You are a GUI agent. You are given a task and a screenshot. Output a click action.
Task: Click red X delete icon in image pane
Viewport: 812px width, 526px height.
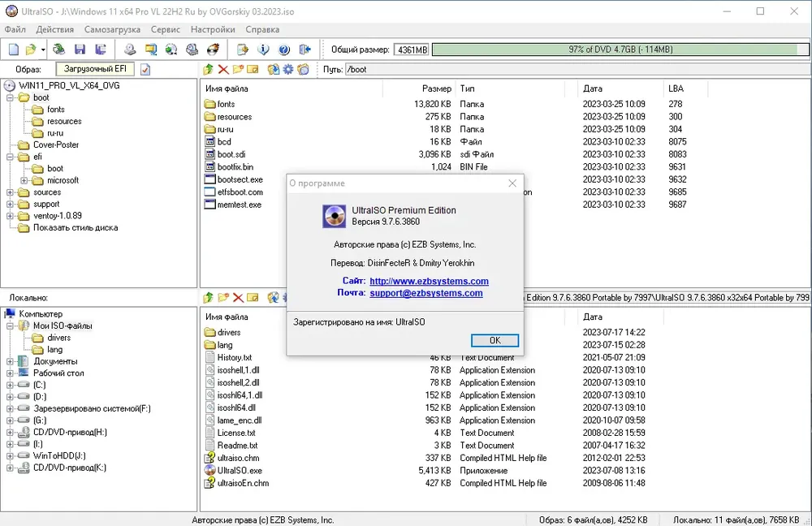coord(223,69)
